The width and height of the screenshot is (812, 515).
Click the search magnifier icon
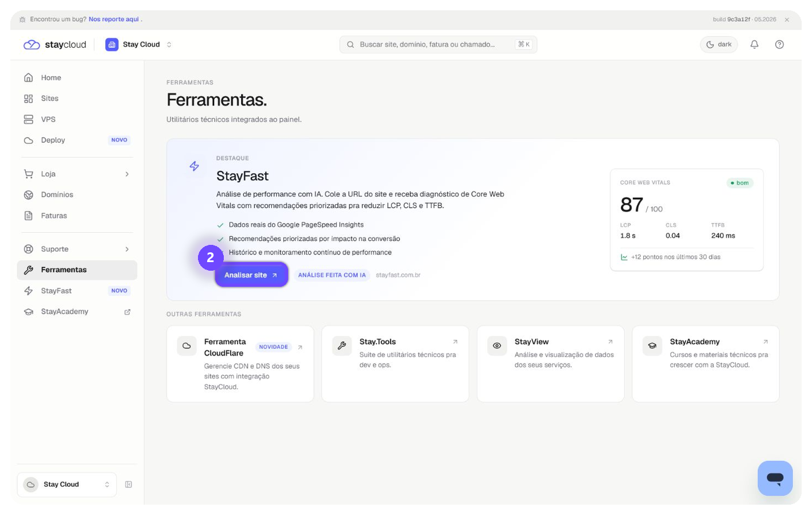pos(350,45)
